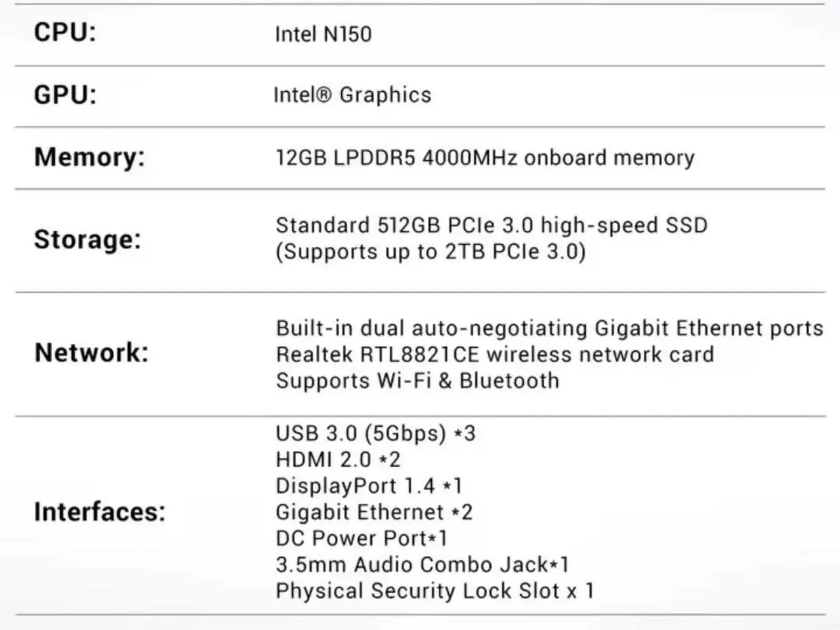
Task: Click Supports up to 2TB PCIe 3.0 line
Action: pyautogui.click(x=430, y=252)
